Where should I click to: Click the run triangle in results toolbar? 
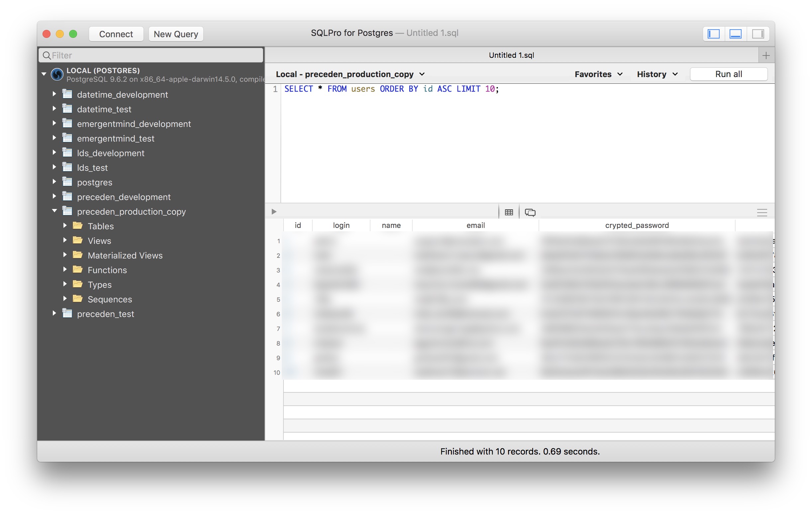click(x=273, y=211)
